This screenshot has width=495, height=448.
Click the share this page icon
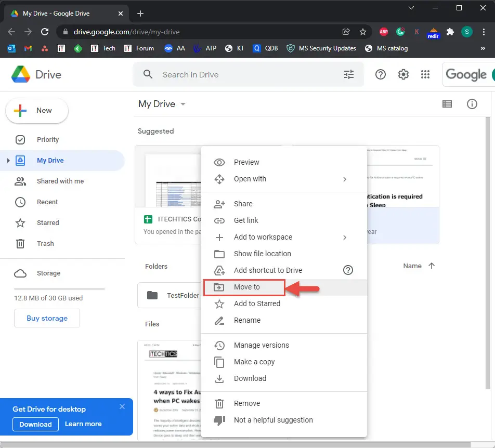pyautogui.click(x=346, y=32)
